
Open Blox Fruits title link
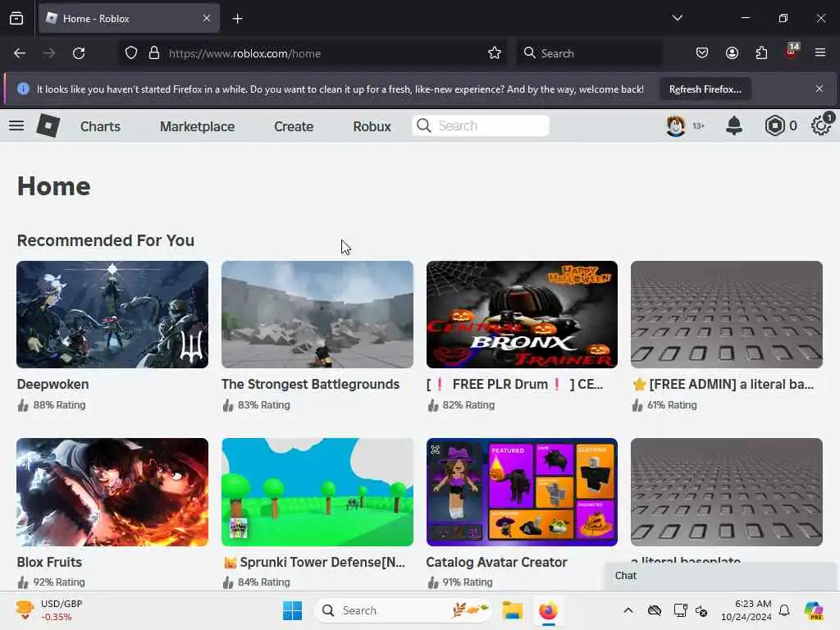click(x=49, y=562)
